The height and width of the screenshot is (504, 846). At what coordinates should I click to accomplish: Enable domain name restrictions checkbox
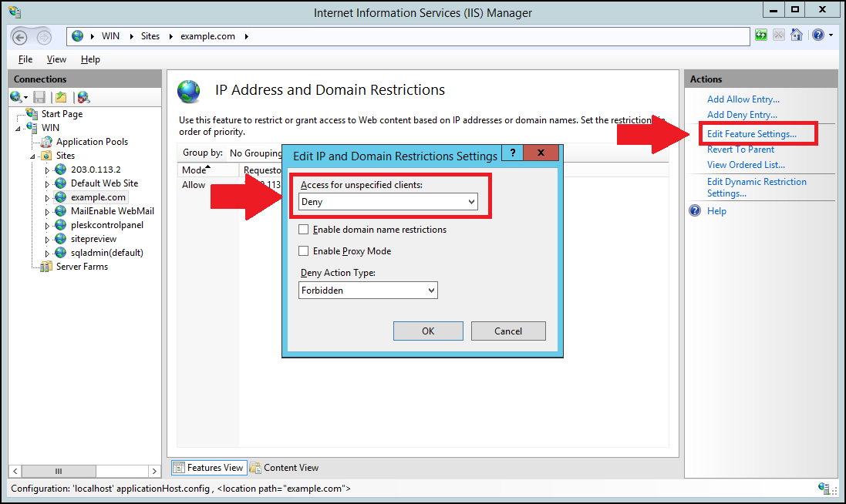point(304,230)
